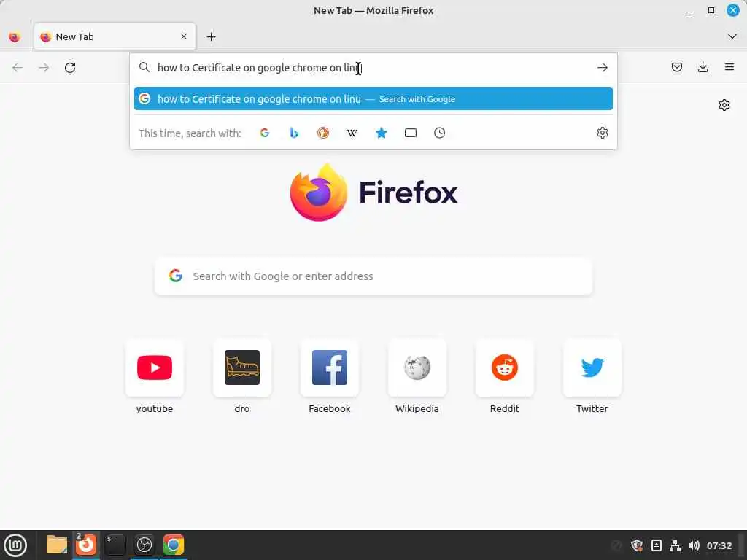Screen dimensions: 747x560
Task: Expand the list all tabs chevron
Action: [x=732, y=36]
